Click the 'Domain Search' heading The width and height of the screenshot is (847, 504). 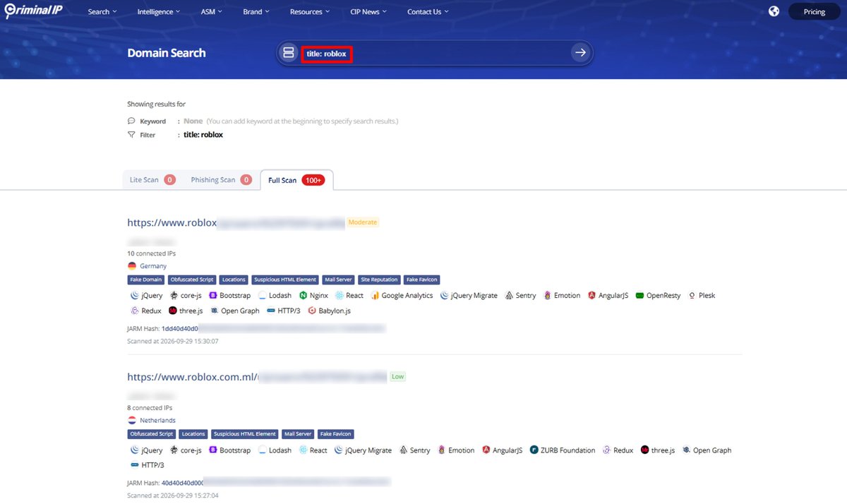coord(167,53)
